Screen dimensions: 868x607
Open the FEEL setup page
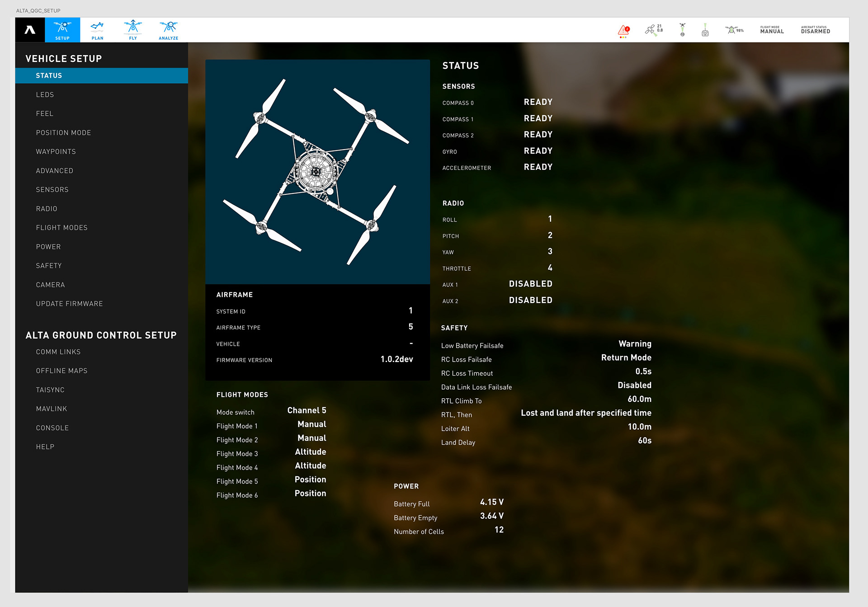click(44, 113)
